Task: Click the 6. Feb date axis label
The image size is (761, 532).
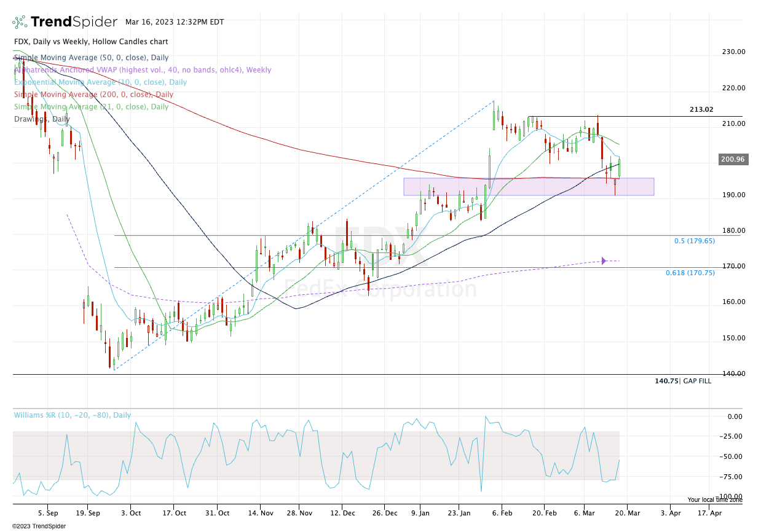Action: tap(503, 512)
